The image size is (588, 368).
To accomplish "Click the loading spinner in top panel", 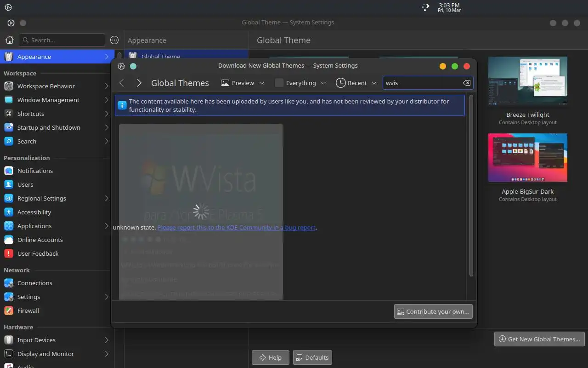I will (x=426, y=7).
